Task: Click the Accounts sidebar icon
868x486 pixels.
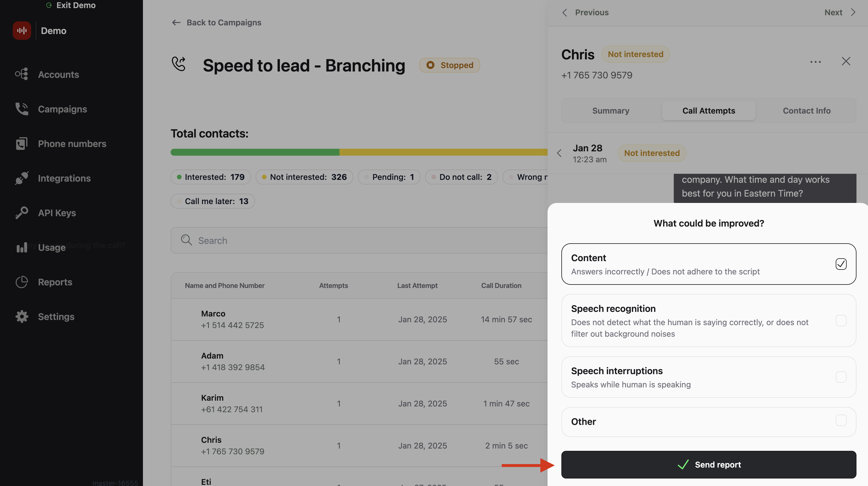Action: tap(22, 74)
